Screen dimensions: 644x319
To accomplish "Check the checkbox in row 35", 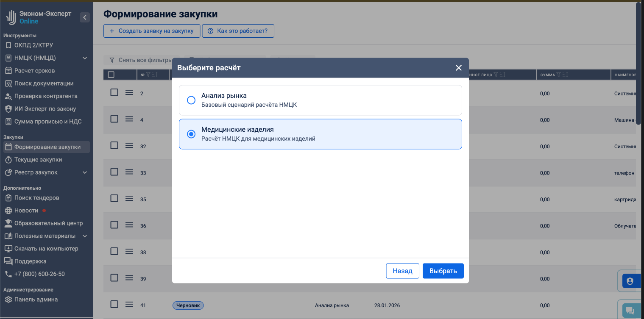I will (x=114, y=198).
